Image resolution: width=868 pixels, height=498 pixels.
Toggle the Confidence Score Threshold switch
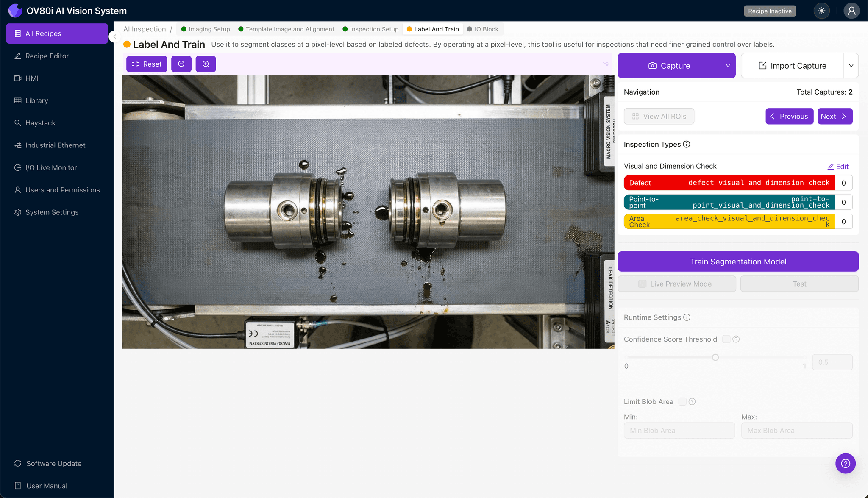726,339
